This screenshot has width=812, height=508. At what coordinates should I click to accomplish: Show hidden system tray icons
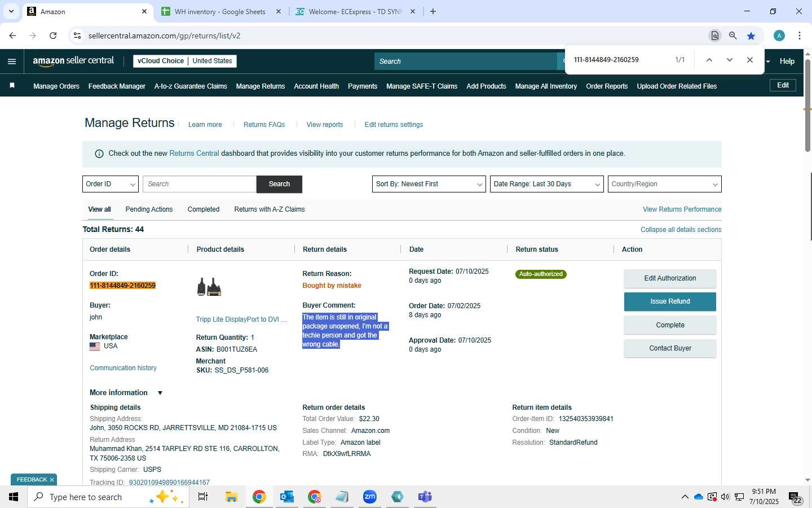pyautogui.click(x=685, y=497)
